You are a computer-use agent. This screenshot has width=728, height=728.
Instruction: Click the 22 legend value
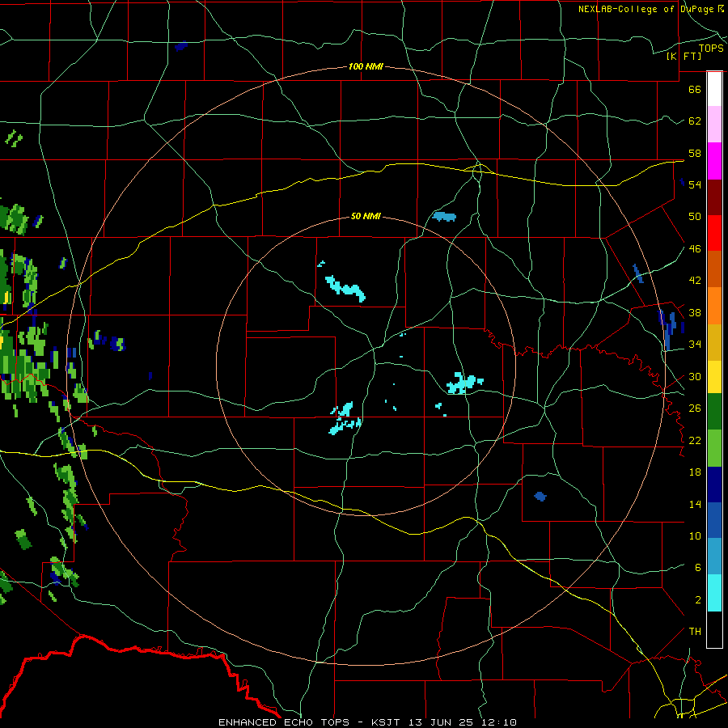tap(695, 440)
